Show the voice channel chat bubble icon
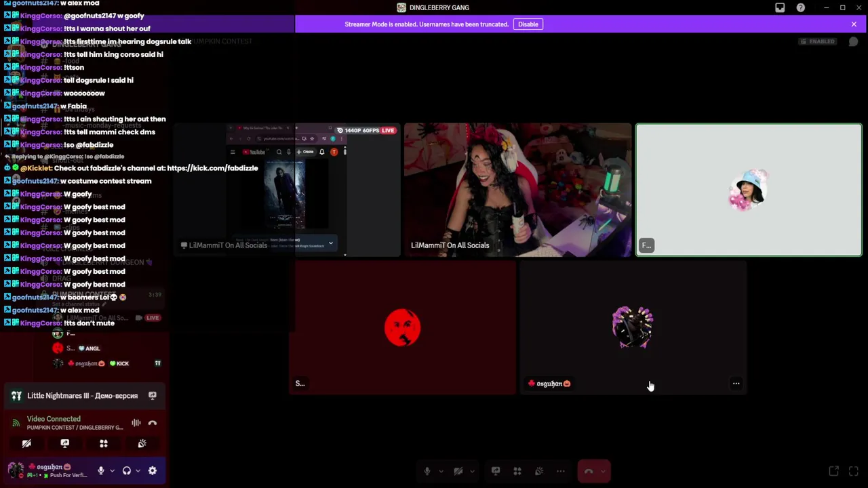The height and width of the screenshot is (488, 868). 853,41
